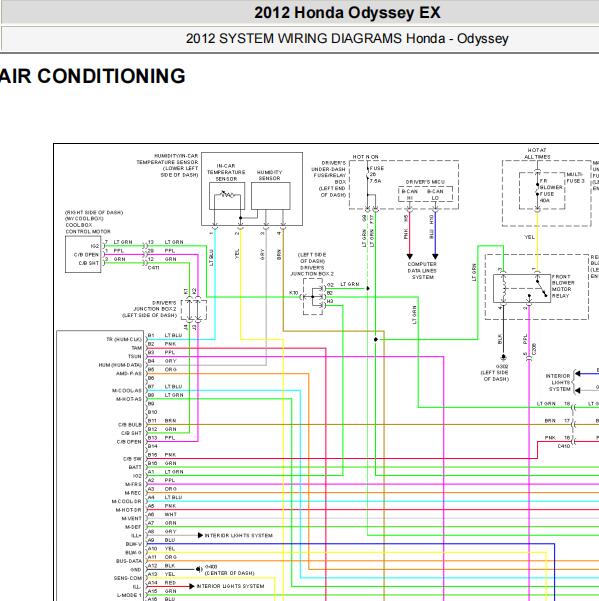Image resolution: width=599 pixels, height=601 pixels.
Task: Click the 'IN-CAR TEMPERATURE SENSOR' label
Action: [x=226, y=172]
